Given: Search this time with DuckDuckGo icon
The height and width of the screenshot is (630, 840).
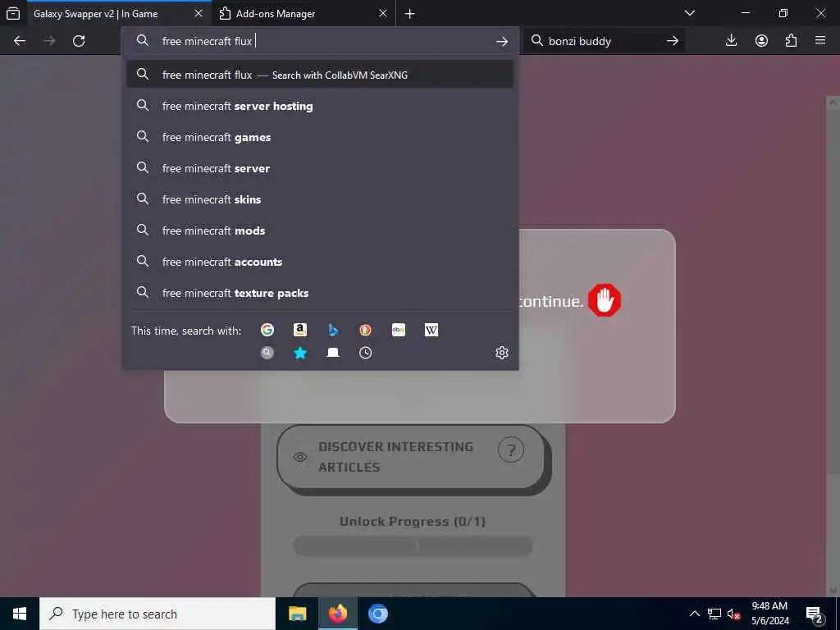Looking at the screenshot, I should point(365,330).
